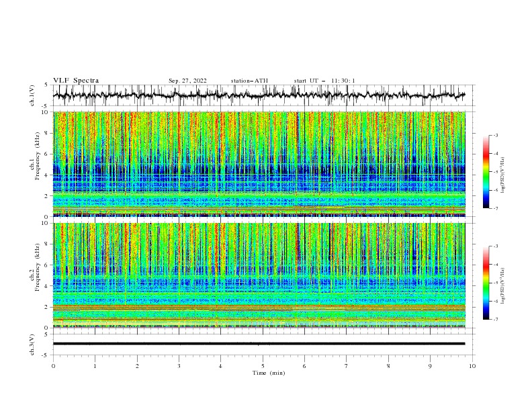Click the "ch.1(V)" axis label
532x411 pixels.
(32, 95)
